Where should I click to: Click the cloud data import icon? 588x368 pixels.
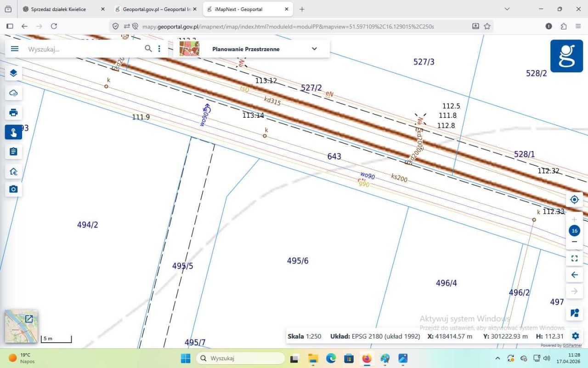[13, 93]
